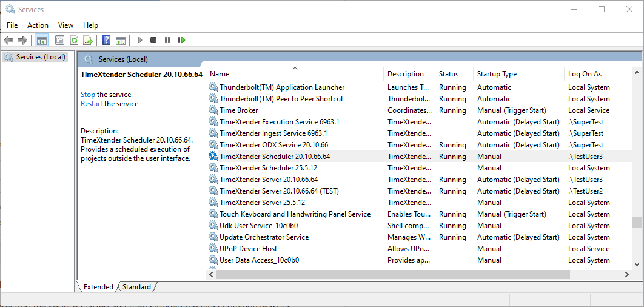
Task: Click the Refresh toolbar icon
Action: point(74,40)
